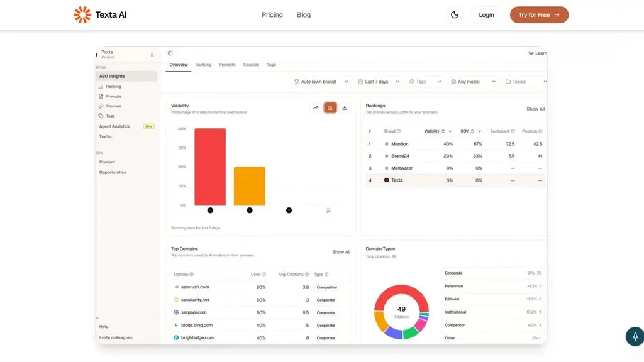Click Ranking chart icon in sidebar

101,87
